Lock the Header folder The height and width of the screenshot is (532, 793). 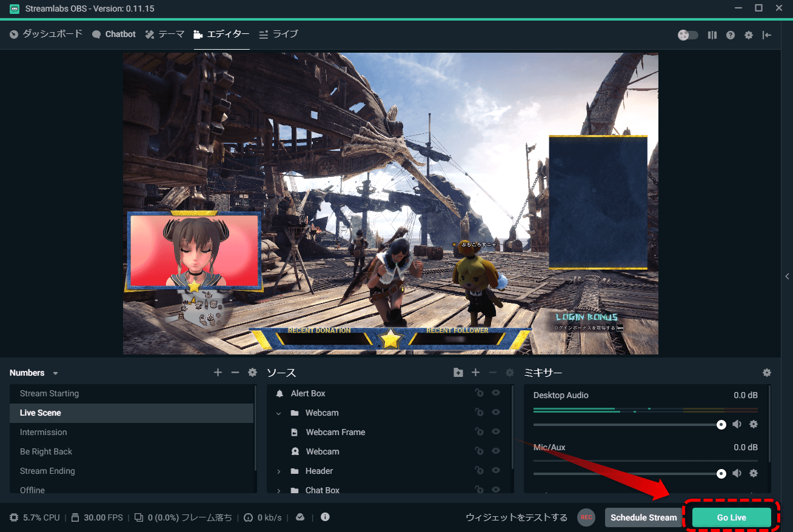[x=479, y=471]
